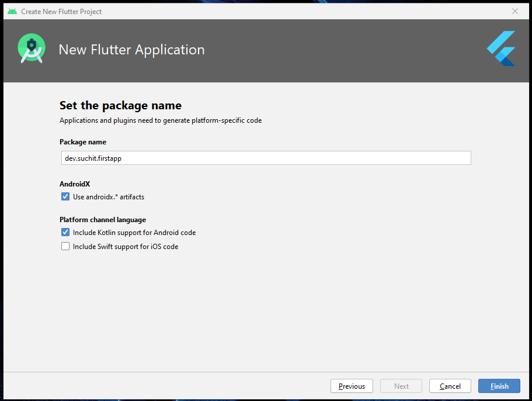Click the 'New Flutter Application' title text
Screen dimensions: 532x401
(131, 50)
